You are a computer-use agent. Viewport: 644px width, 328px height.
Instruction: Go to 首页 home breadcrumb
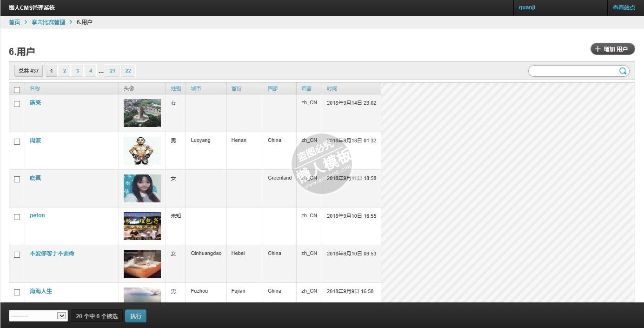coord(14,22)
